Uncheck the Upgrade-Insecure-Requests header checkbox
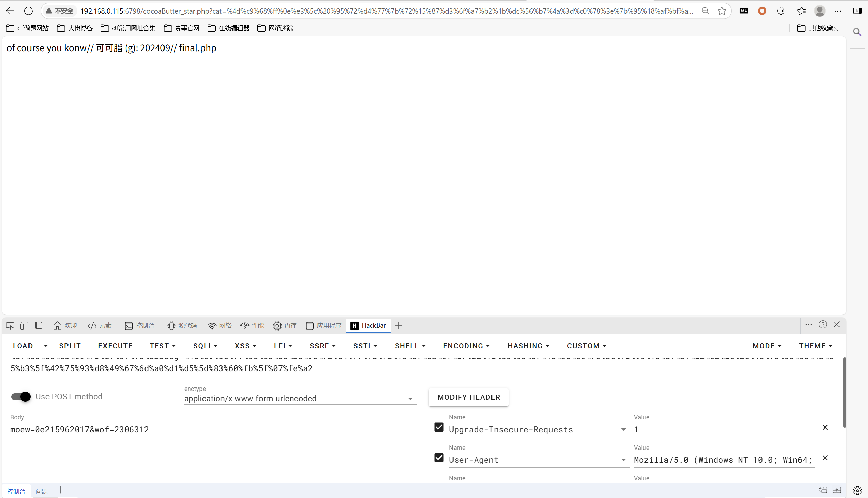The height and width of the screenshot is (498, 868). tap(439, 427)
